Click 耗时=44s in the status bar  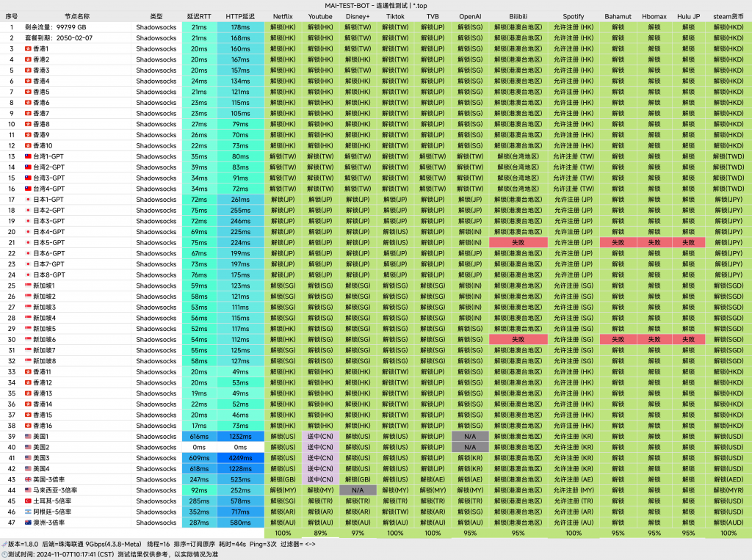pyautogui.click(x=233, y=544)
